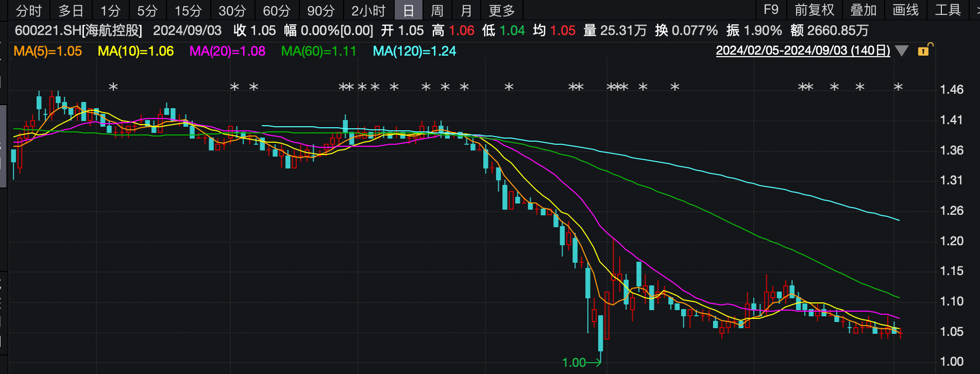Click the MA(20)=1.08 indicator label
This screenshot has height=374, width=980.
[227, 51]
